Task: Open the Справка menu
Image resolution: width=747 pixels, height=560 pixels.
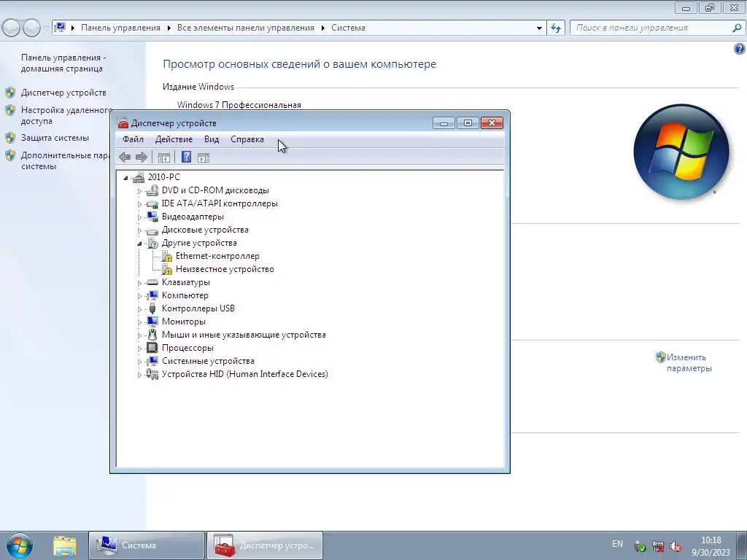Action: 247,139
